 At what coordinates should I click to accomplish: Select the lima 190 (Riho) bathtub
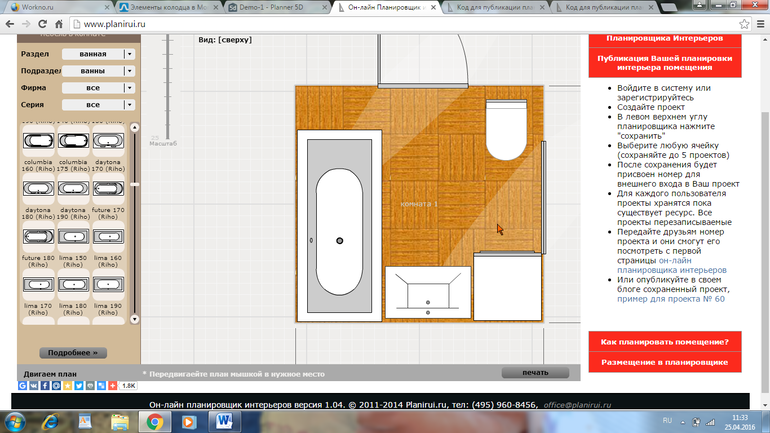coord(107,285)
